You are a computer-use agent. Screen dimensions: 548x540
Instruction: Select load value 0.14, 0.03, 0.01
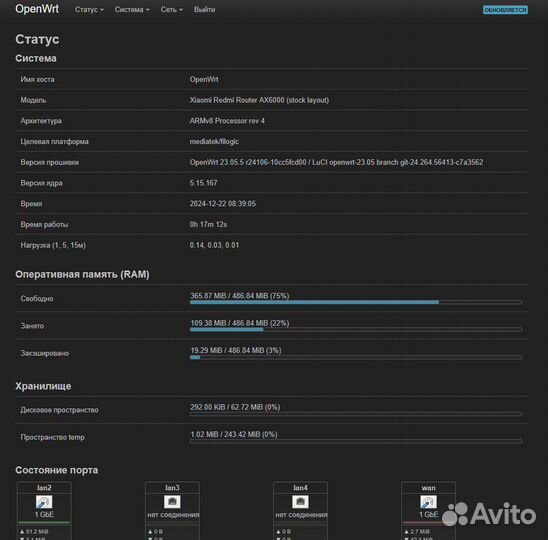[214, 245]
